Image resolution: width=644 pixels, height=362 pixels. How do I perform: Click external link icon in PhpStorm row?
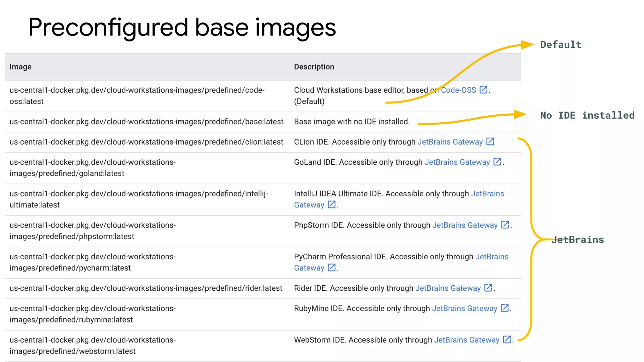[x=505, y=225]
